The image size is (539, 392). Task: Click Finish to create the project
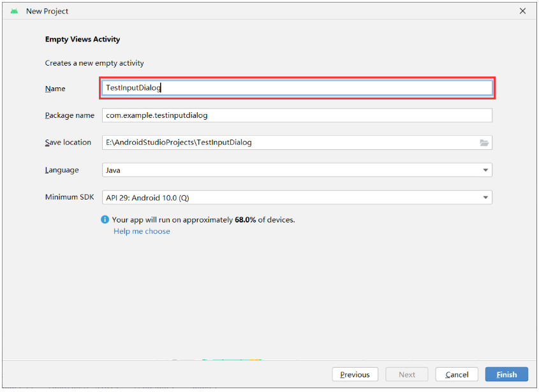(506, 375)
